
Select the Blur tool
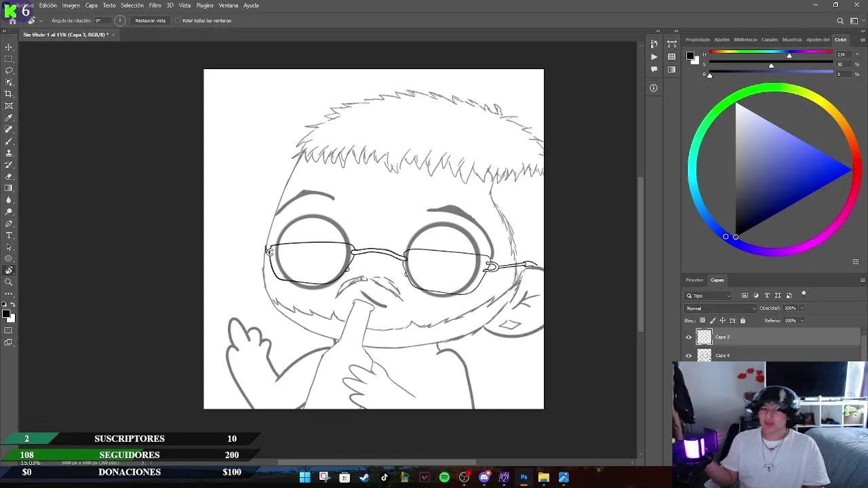click(x=9, y=200)
